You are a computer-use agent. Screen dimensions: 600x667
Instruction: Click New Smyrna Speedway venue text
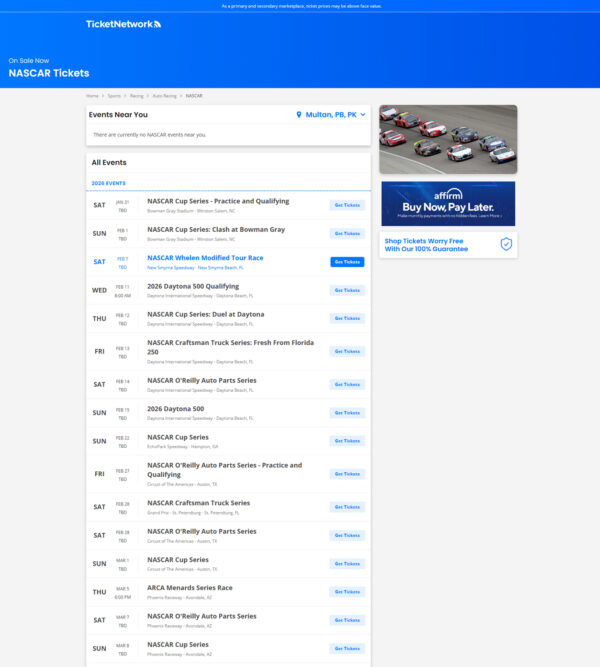tap(171, 268)
